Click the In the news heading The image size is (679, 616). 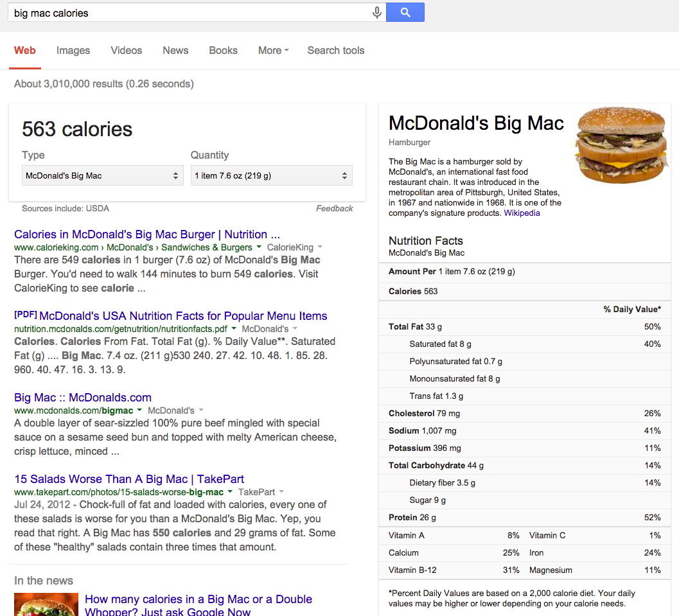tap(44, 581)
